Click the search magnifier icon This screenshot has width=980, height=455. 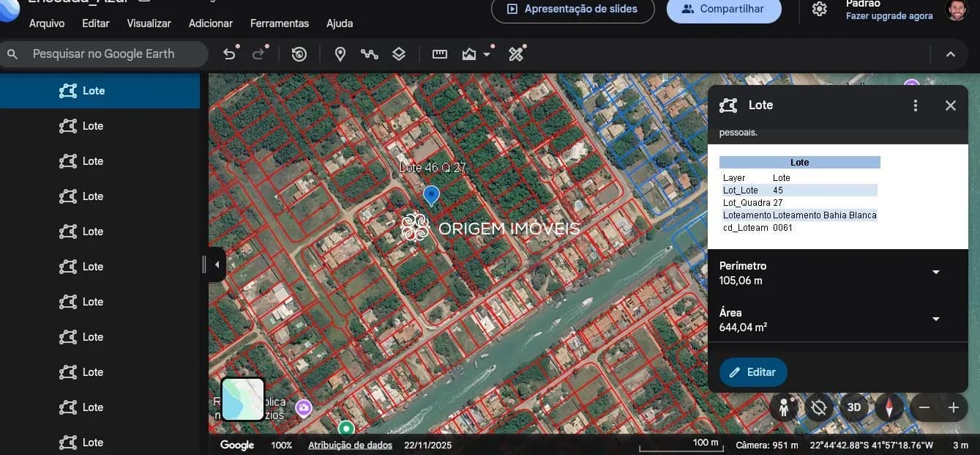12,54
